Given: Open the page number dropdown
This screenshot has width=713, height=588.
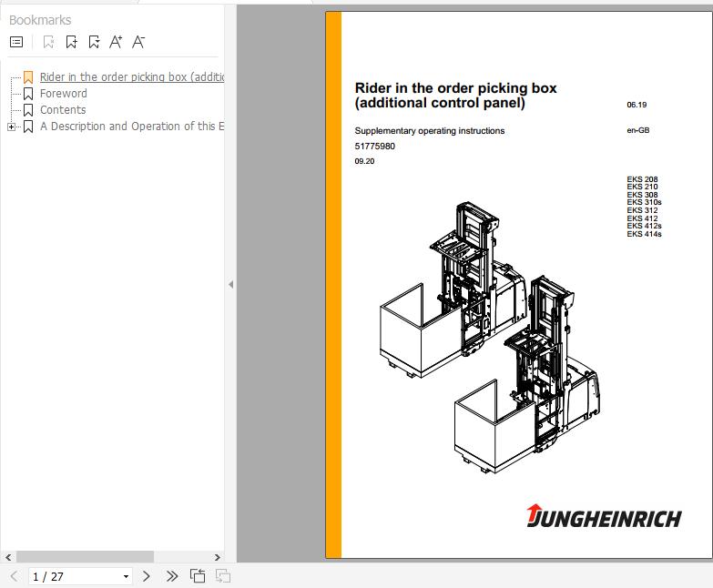Looking at the screenshot, I should (126, 577).
